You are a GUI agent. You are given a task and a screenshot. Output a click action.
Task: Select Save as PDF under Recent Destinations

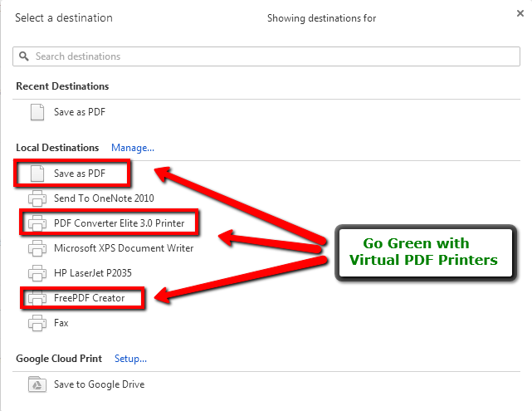80,112
